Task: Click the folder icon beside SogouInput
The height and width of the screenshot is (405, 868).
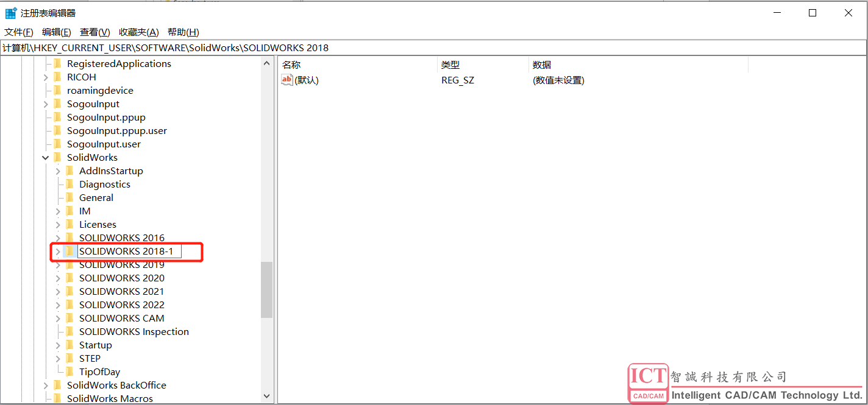Action: pos(57,104)
